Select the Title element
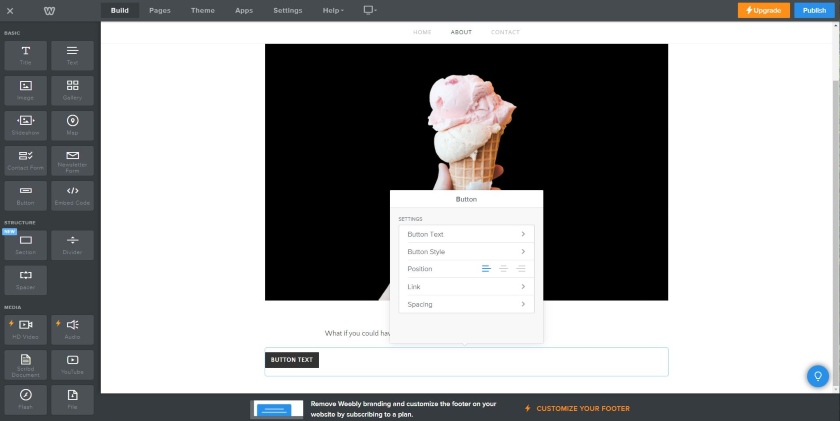The width and height of the screenshot is (840, 421). 25,56
